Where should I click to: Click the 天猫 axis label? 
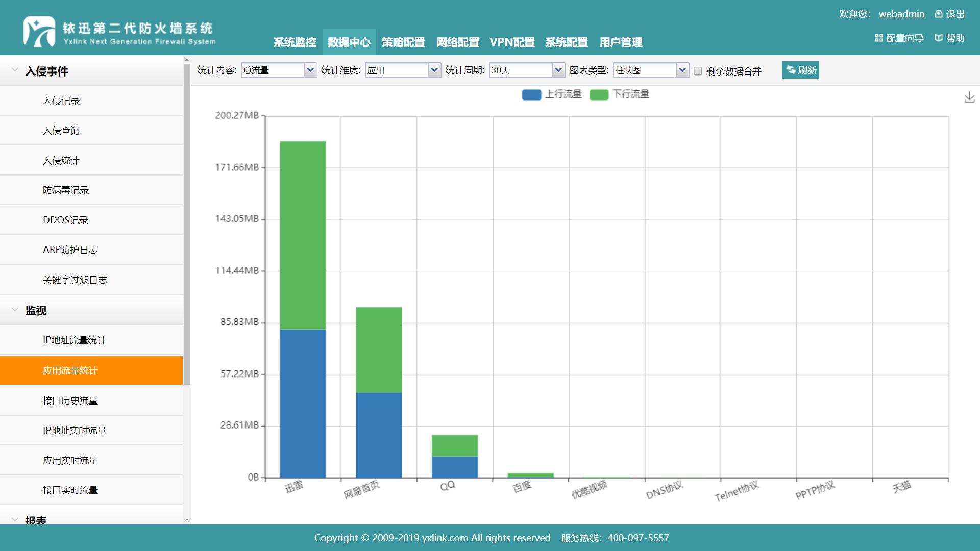pyautogui.click(x=902, y=487)
